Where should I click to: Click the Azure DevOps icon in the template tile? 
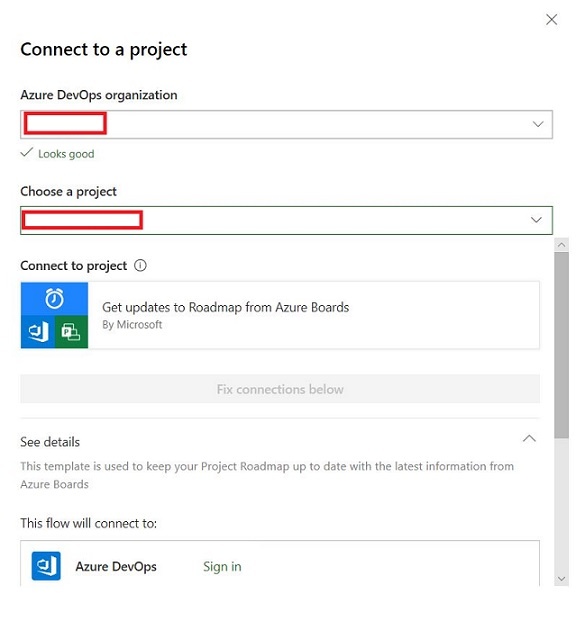38,331
